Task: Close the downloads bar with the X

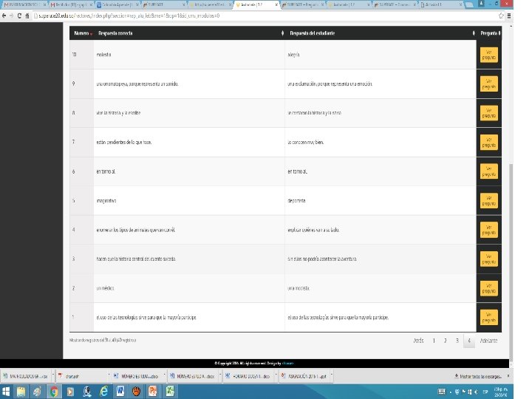Action: click(x=508, y=376)
